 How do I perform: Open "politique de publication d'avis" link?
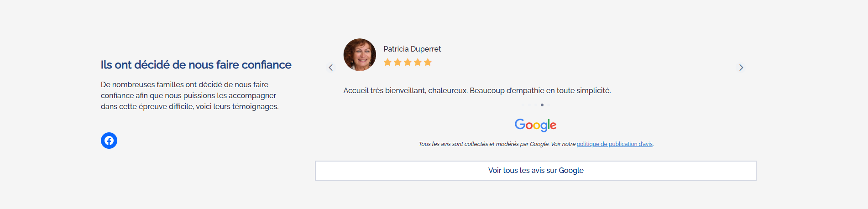click(614, 144)
